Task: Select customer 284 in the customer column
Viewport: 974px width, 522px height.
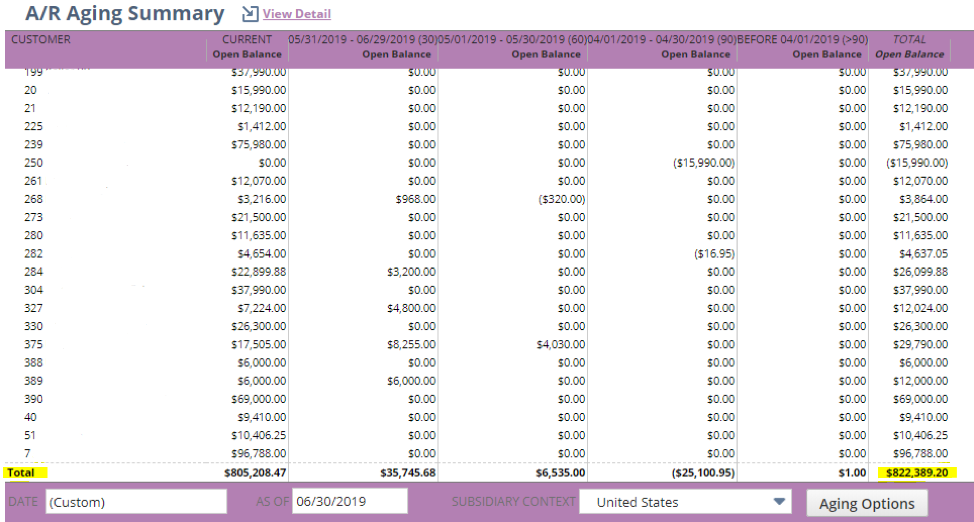Action: [33, 272]
